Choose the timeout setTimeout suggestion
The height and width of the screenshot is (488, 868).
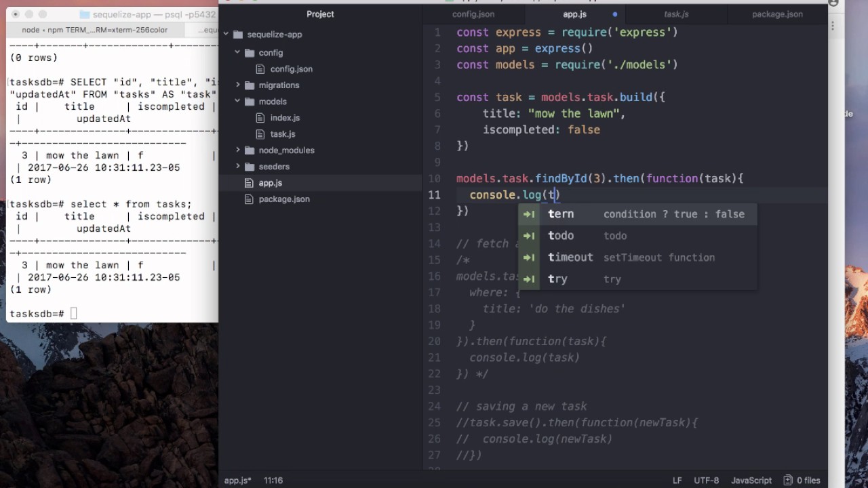(637, 258)
